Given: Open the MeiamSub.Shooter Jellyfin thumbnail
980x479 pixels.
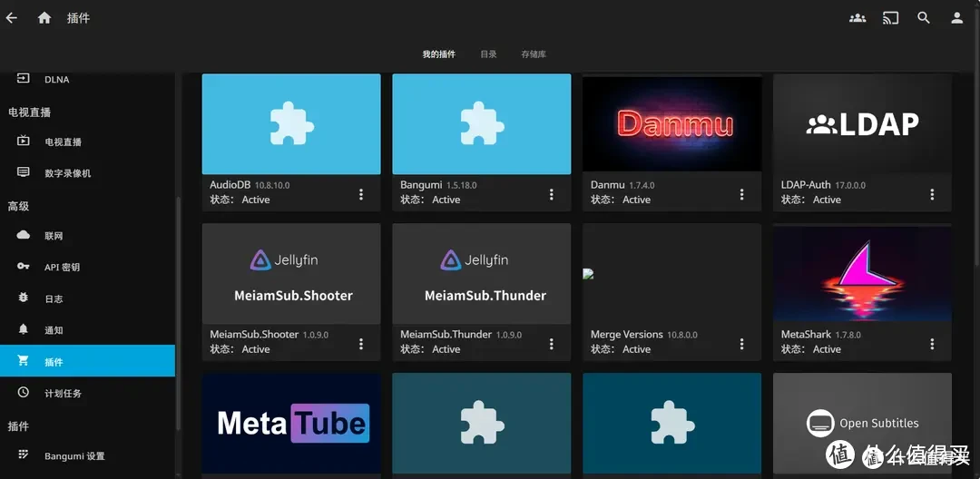Looking at the screenshot, I should (x=291, y=274).
